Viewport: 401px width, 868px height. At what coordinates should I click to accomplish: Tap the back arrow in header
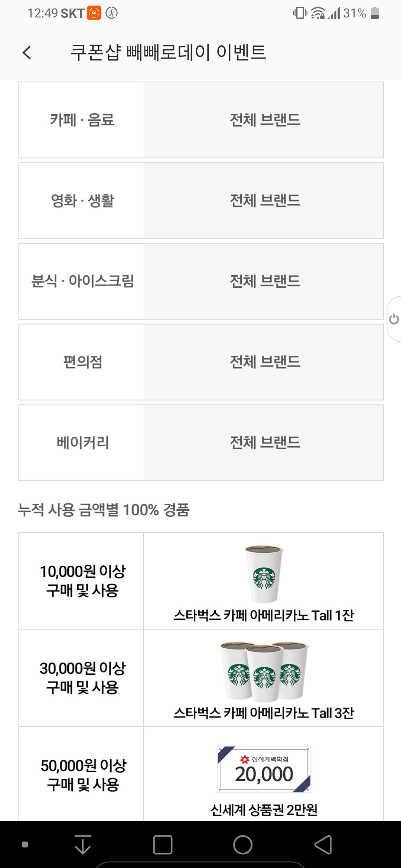click(27, 53)
